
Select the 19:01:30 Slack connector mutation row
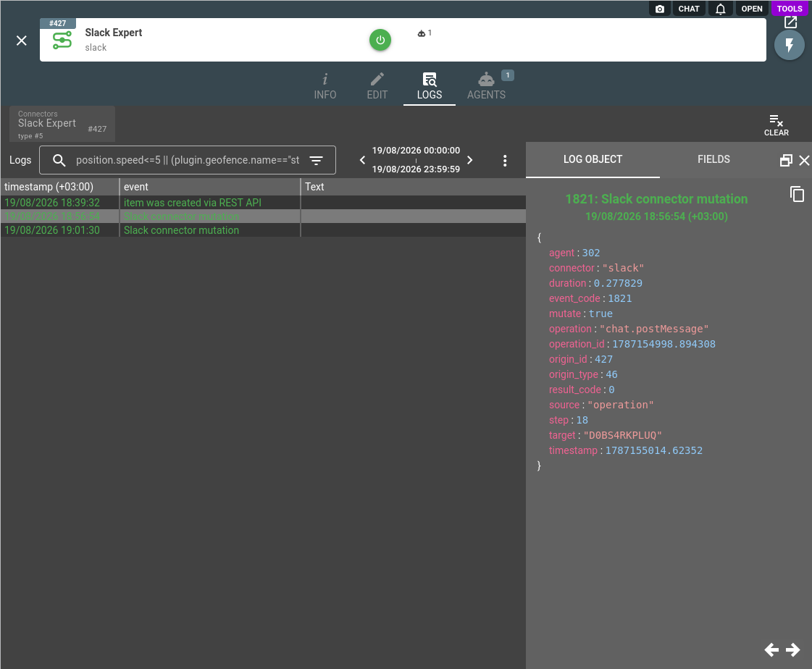point(263,230)
